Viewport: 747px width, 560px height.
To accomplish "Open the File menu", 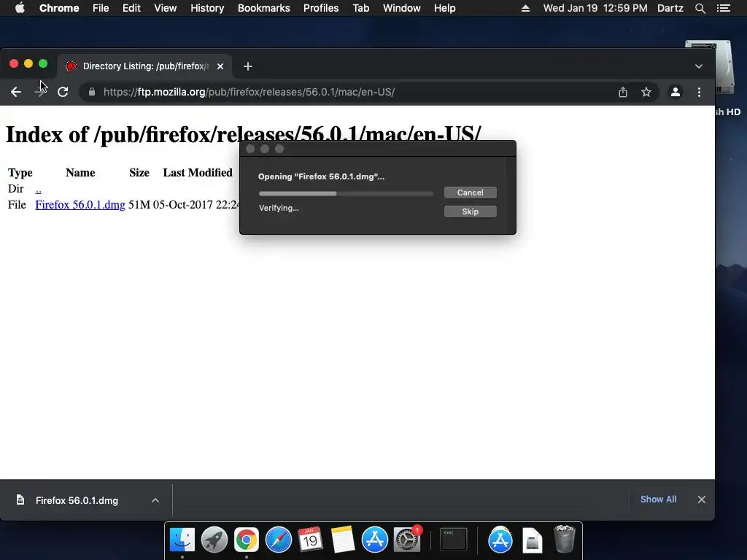I will [x=101, y=8].
